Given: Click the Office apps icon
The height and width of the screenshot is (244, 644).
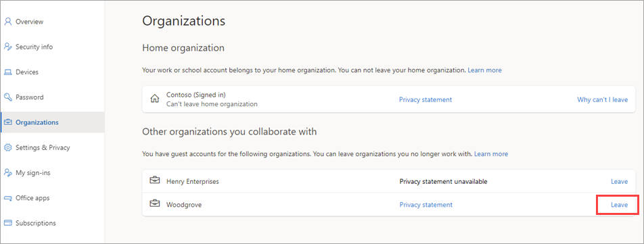Looking at the screenshot, I should coord(8,198).
